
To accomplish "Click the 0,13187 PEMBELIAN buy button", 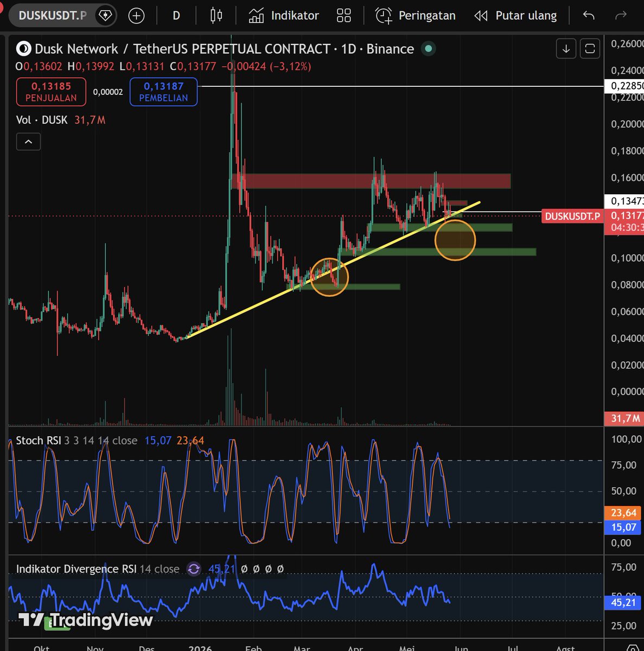I will tap(163, 91).
